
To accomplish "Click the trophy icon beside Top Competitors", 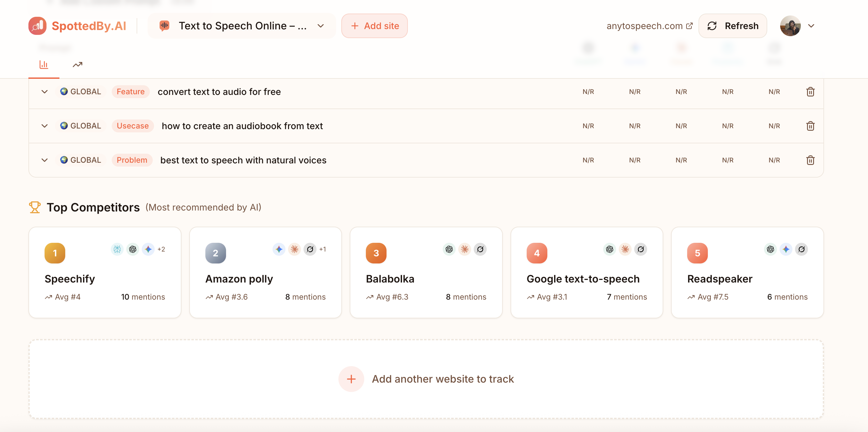I will point(35,207).
